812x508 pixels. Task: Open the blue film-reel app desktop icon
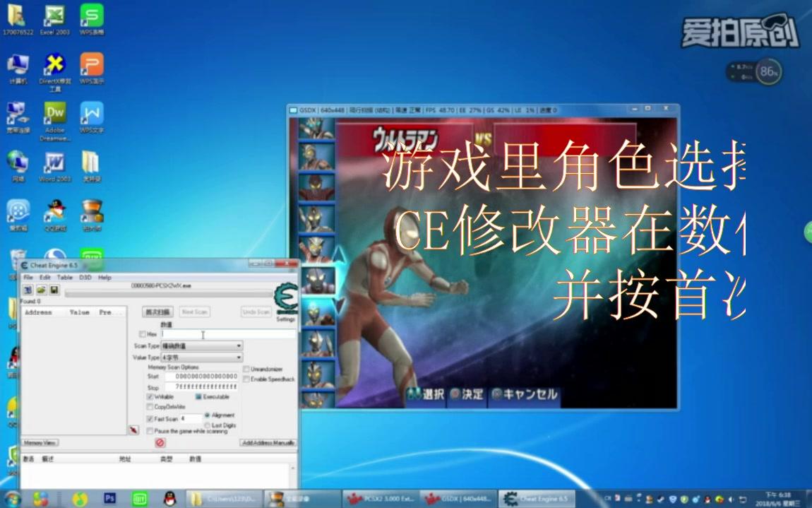[x=18, y=215]
